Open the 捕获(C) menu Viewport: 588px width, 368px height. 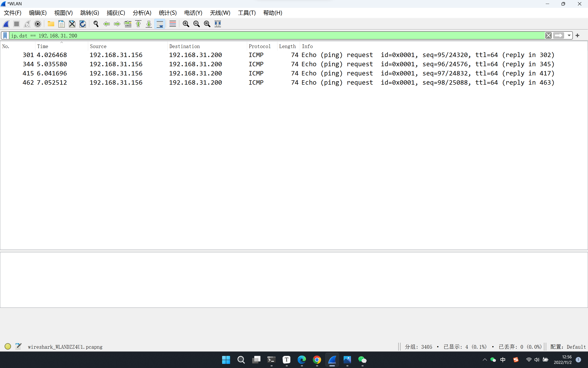tap(116, 13)
